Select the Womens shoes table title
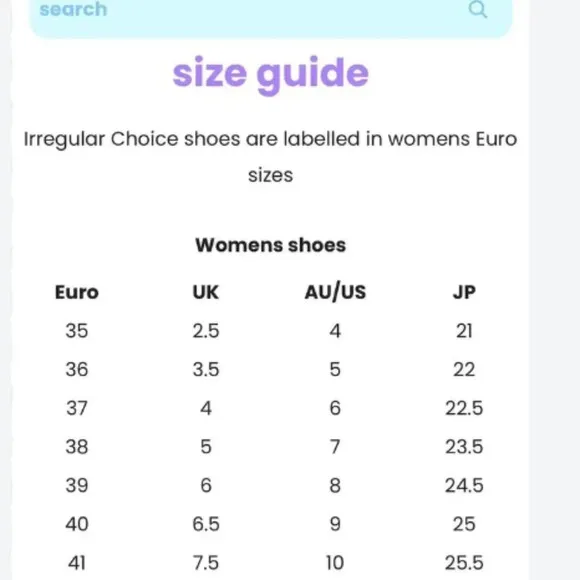The width and height of the screenshot is (580, 580). point(271,245)
